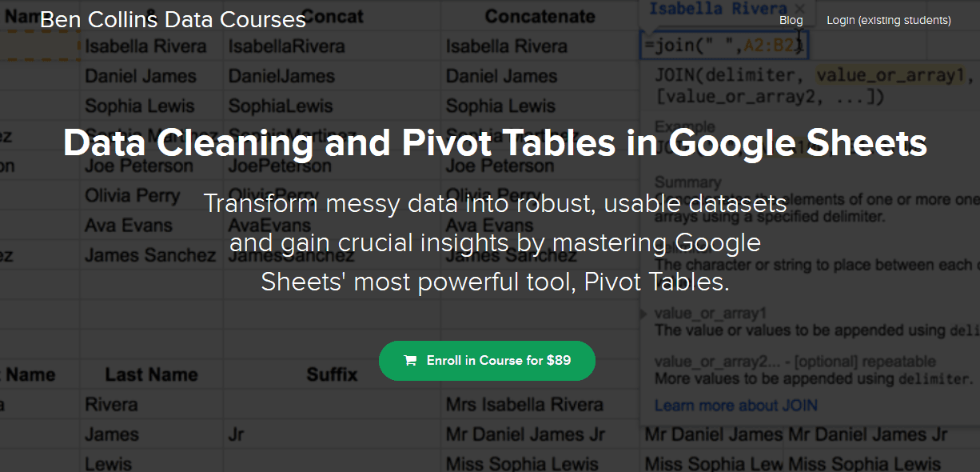The height and width of the screenshot is (472, 980).
Task: Click the course title heading
Action: pos(495,144)
